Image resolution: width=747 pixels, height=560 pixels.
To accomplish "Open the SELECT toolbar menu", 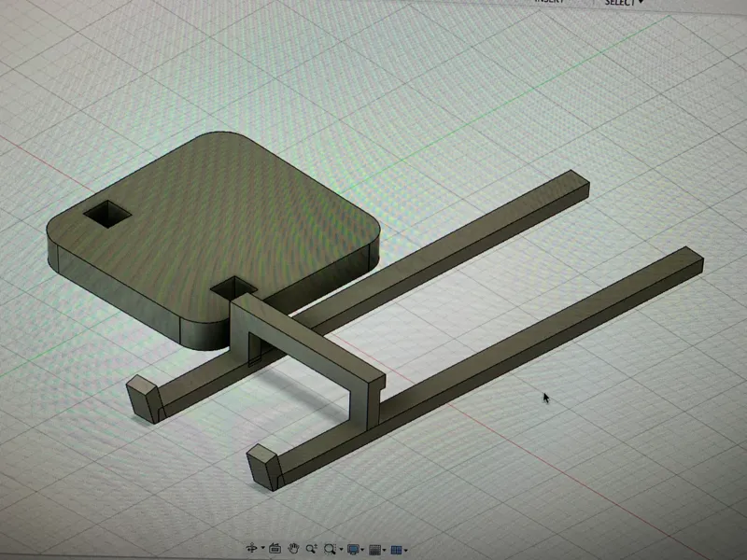I will click(624, 3).
